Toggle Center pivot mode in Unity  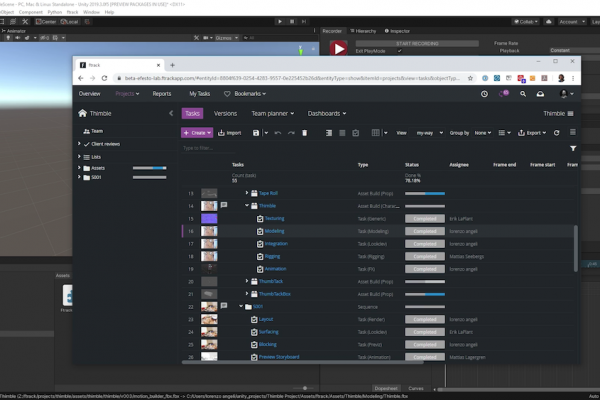tap(46, 22)
